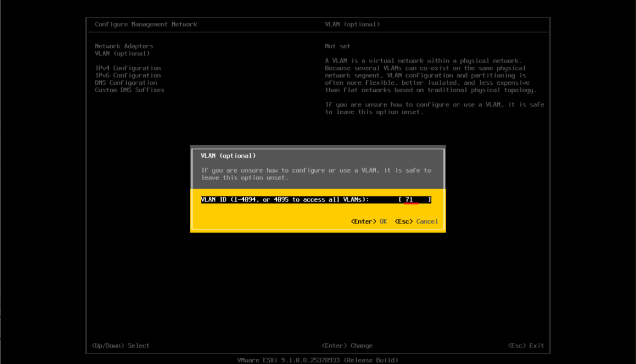Select VLAN (optional) menu entry
The height and width of the screenshot is (364, 636).
(x=122, y=54)
